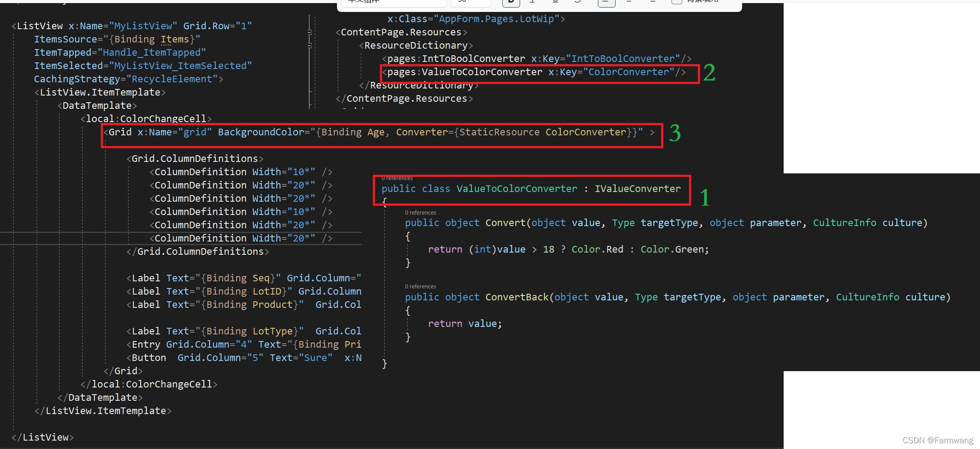Click the StaticResource ColorConverter reference in Grid
980x449 pixels.
543,132
